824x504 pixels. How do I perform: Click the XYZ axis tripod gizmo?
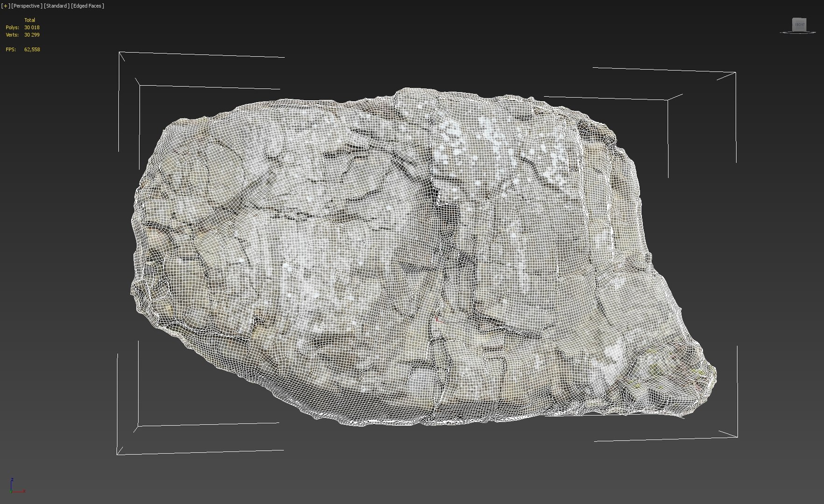tap(17, 486)
